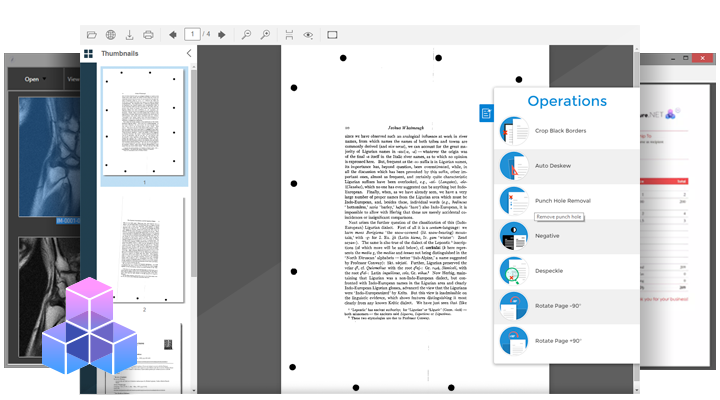Select the third page thumbnail
720x400 pixels.
tap(143, 358)
